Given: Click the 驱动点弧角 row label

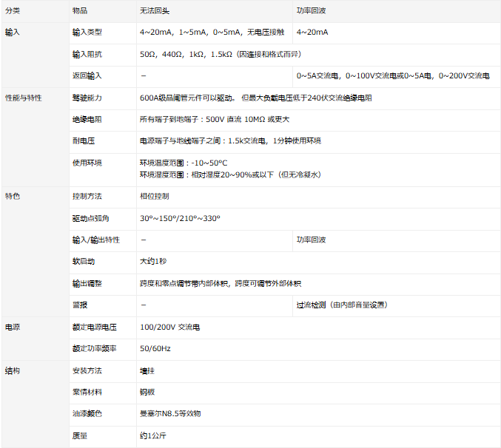Looking at the screenshot, I should [x=91, y=219].
